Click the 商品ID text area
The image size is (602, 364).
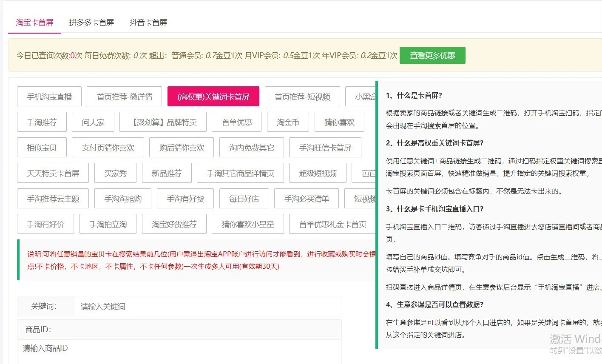(x=179, y=352)
